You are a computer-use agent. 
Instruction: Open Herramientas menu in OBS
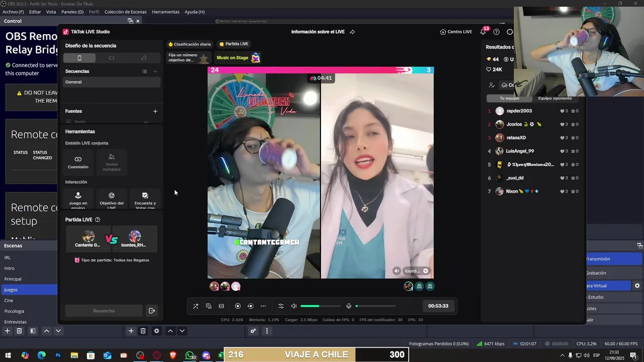[166, 12]
